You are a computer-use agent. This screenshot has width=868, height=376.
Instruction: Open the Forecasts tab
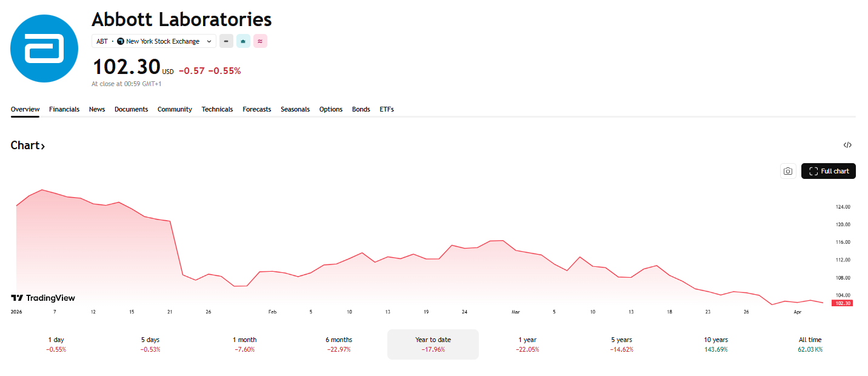pyautogui.click(x=257, y=109)
